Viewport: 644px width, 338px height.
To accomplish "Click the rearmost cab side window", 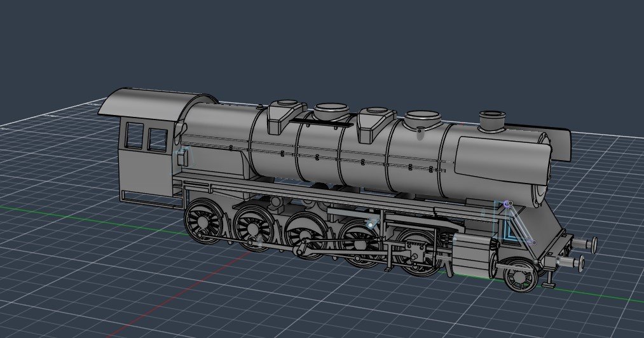I will point(134,135).
